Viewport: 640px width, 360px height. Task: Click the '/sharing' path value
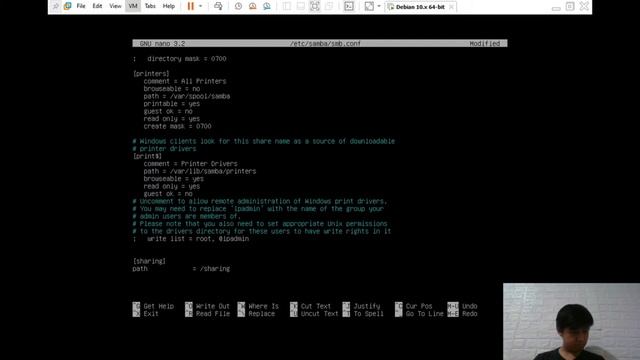pyautogui.click(x=215, y=269)
